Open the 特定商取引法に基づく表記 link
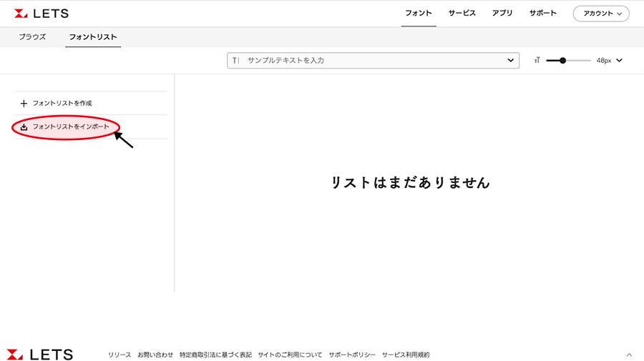644x361 pixels. tap(215, 355)
